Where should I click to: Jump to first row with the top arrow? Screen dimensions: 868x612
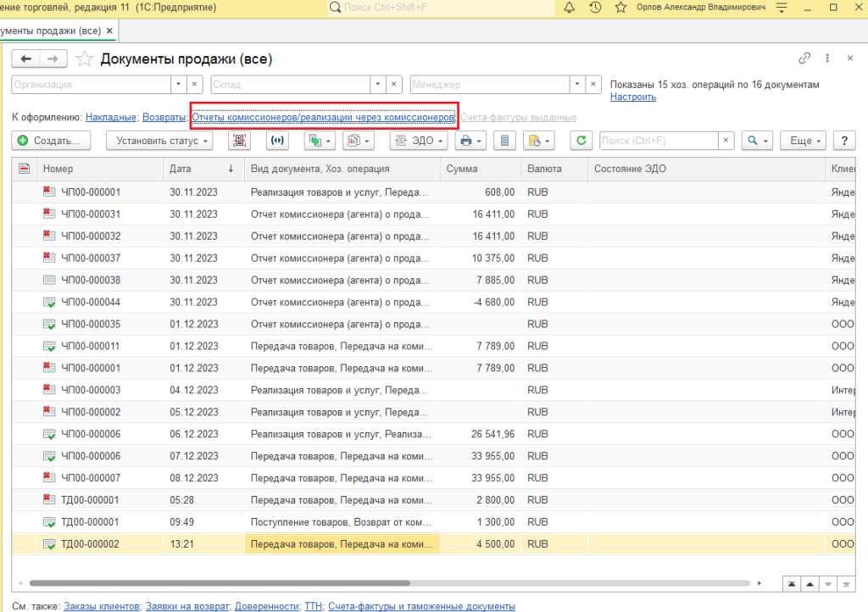(x=792, y=584)
